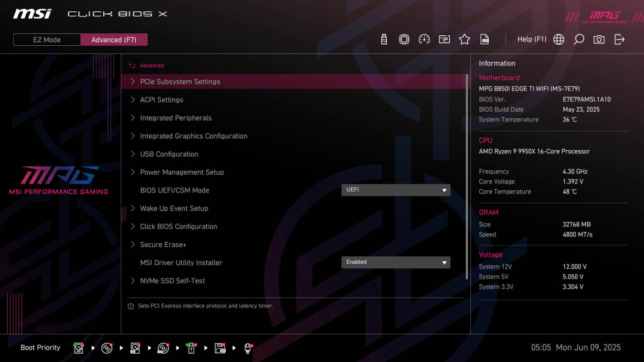Click the exit door-arrow icon
The height and width of the screenshot is (362, 644).
tap(619, 40)
